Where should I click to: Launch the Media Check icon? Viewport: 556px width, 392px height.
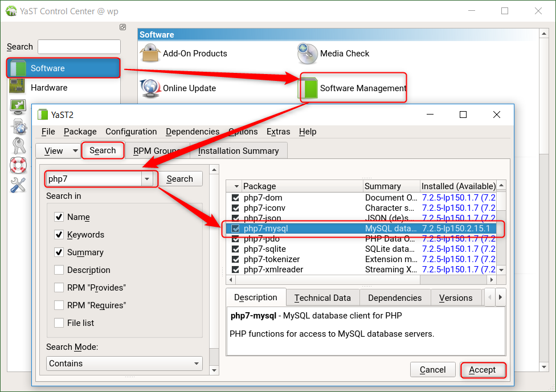click(x=307, y=54)
